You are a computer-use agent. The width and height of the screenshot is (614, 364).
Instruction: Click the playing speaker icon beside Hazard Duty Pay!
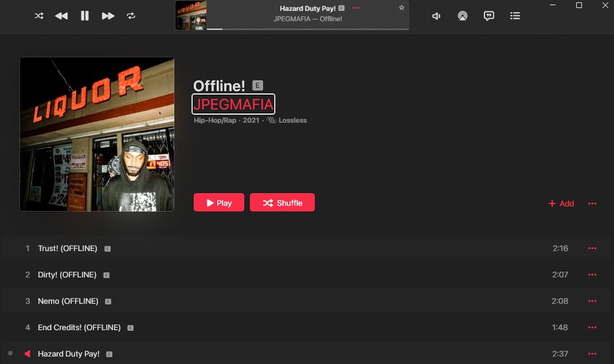[x=28, y=354]
